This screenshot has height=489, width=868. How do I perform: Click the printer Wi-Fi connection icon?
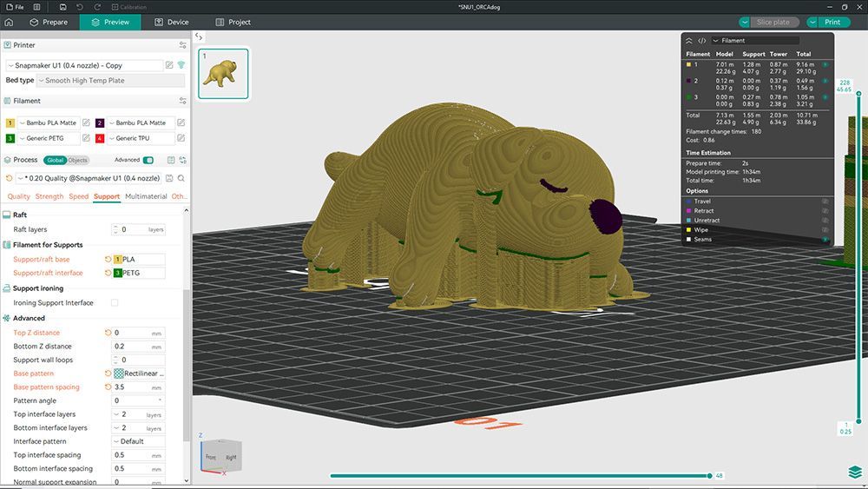[x=181, y=65]
